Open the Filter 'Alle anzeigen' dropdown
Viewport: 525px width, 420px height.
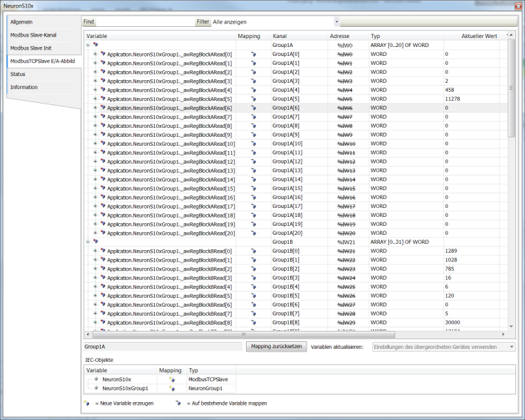[336, 21]
